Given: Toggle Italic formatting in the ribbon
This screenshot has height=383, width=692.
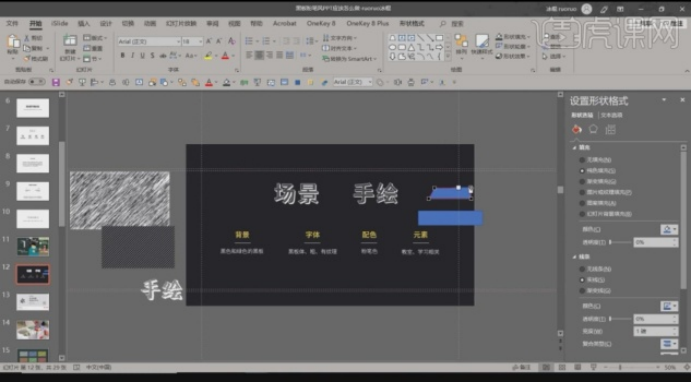Looking at the screenshot, I should tap(132, 56).
